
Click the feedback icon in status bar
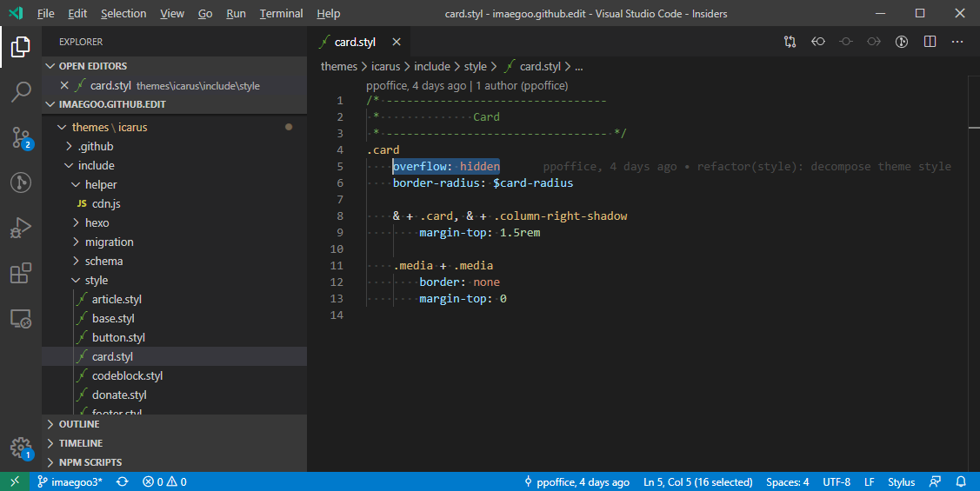tap(935, 481)
